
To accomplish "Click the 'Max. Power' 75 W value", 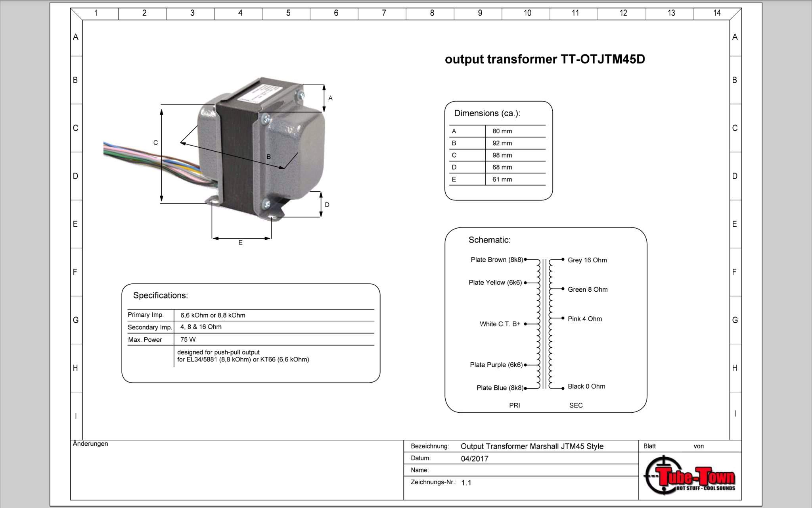I will point(188,340).
